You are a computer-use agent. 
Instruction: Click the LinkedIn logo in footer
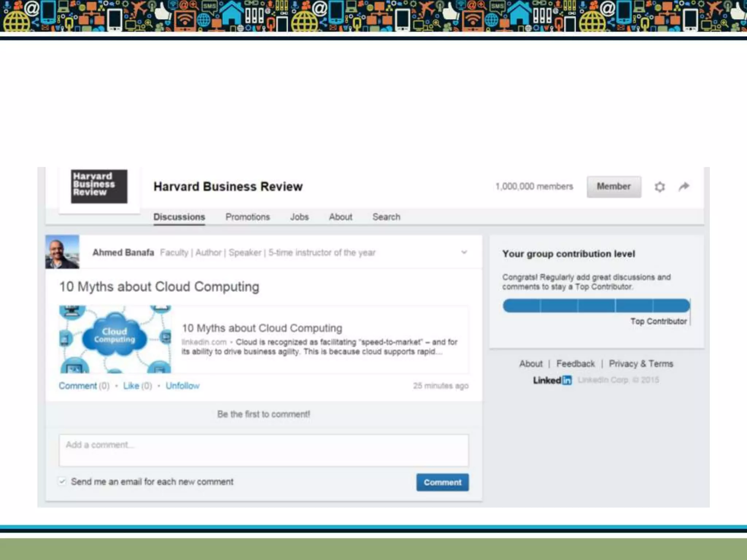[x=552, y=380]
